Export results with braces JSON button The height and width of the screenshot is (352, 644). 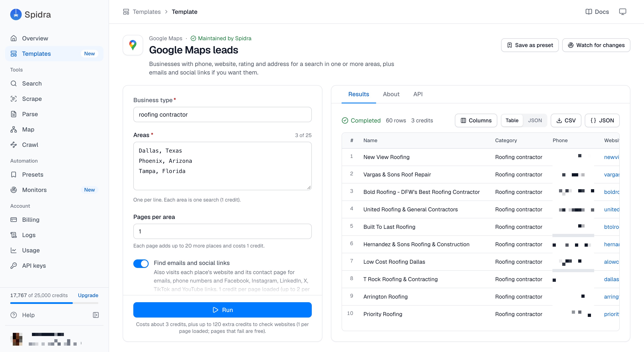coord(602,120)
